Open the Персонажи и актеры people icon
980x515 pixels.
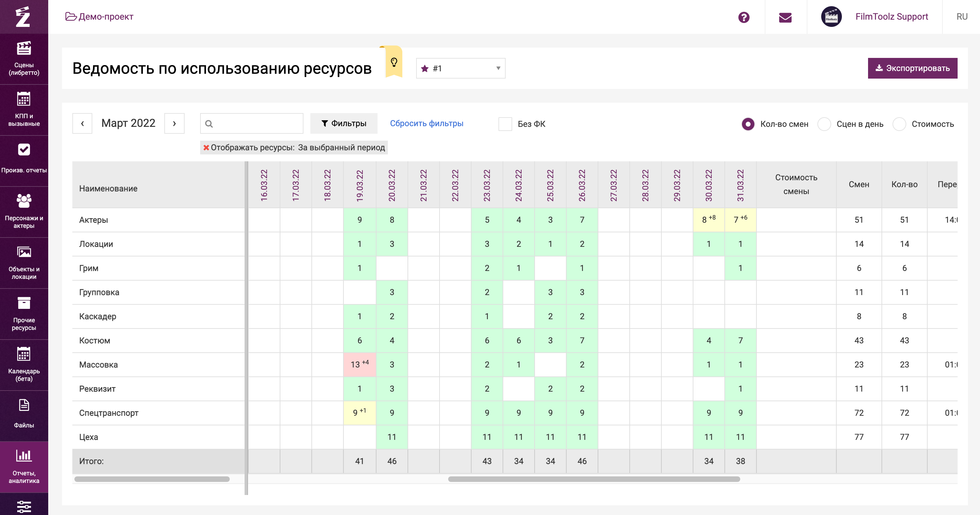click(x=23, y=201)
